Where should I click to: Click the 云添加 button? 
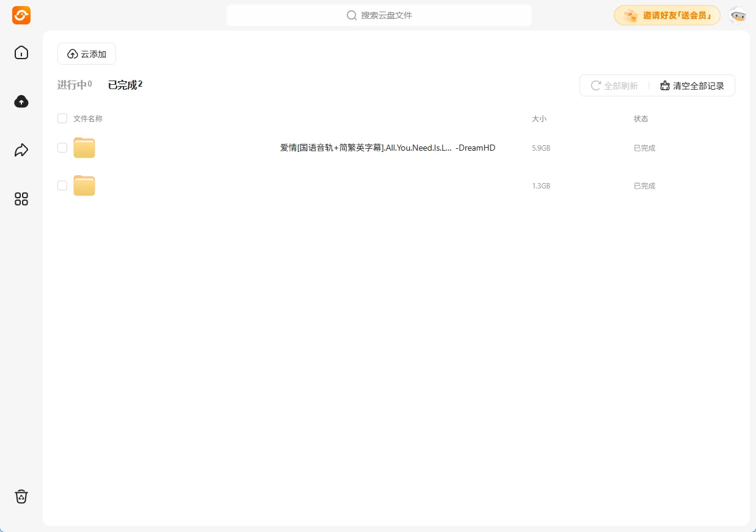tap(86, 54)
